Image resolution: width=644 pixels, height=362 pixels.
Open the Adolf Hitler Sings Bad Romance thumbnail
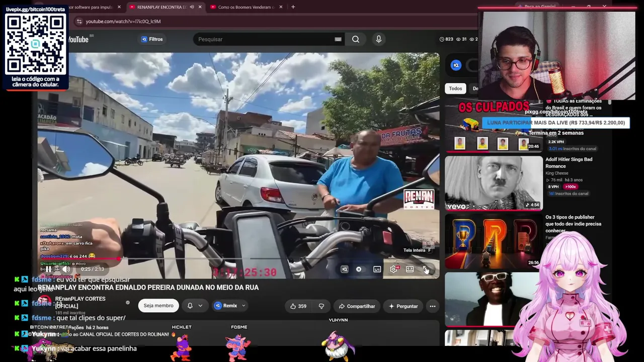494,183
